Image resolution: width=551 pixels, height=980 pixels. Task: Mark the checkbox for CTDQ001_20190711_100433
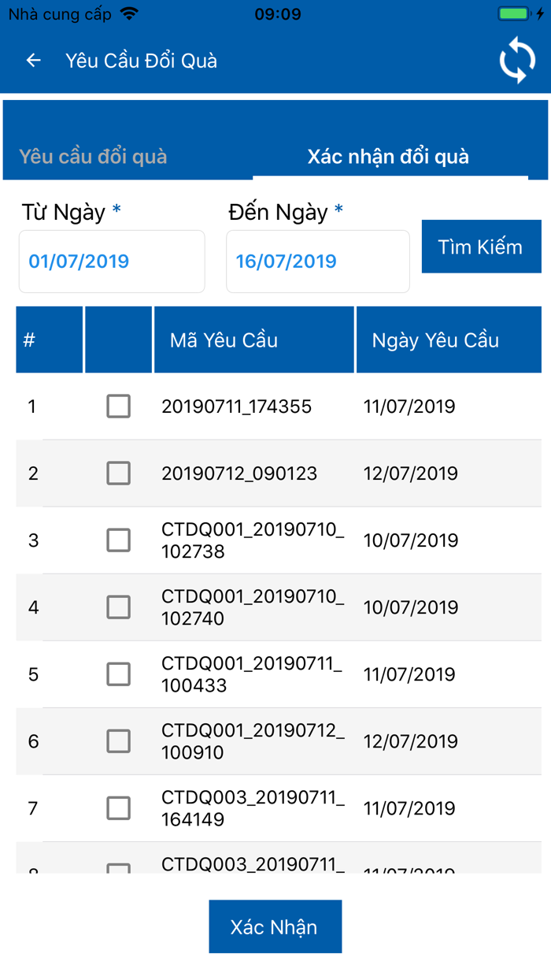(118, 674)
